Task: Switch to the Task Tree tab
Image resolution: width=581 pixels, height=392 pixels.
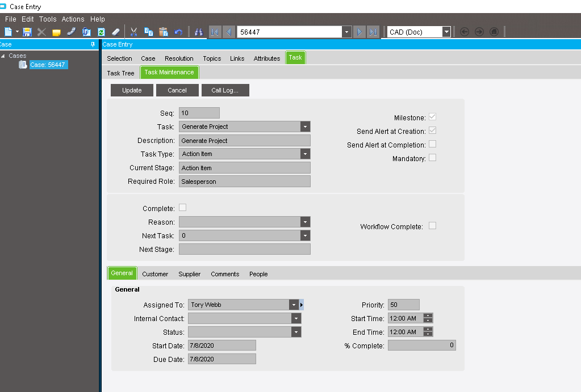Action: [120, 73]
